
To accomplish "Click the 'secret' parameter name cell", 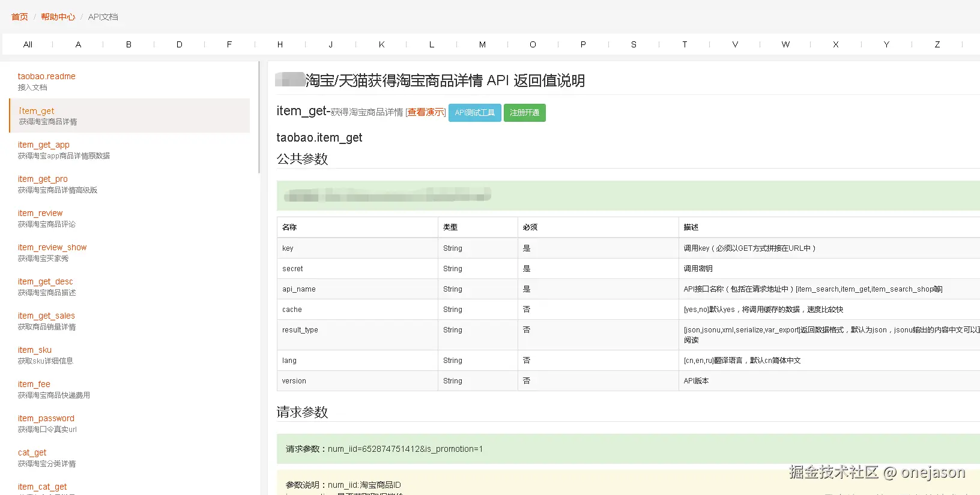I will [x=357, y=269].
